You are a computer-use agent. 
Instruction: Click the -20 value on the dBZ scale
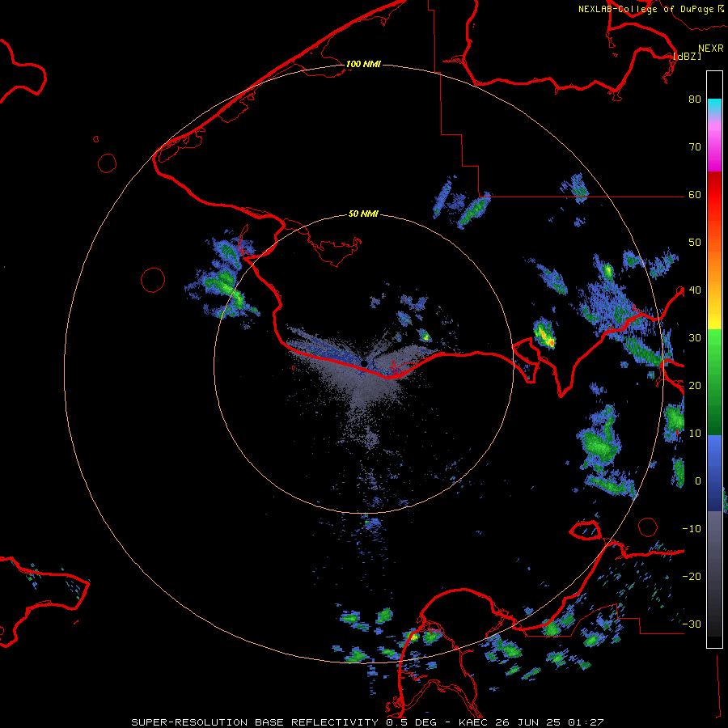coord(692,576)
